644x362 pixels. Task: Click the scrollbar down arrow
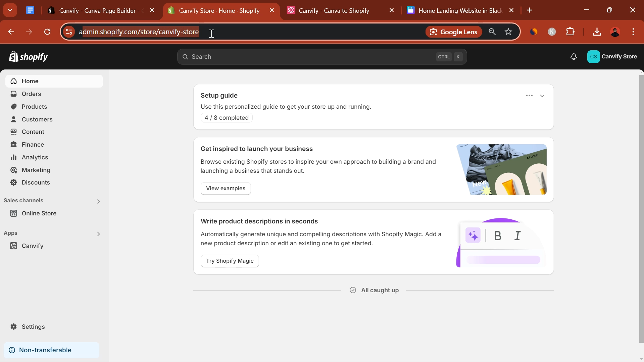pyautogui.click(x=641, y=359)
